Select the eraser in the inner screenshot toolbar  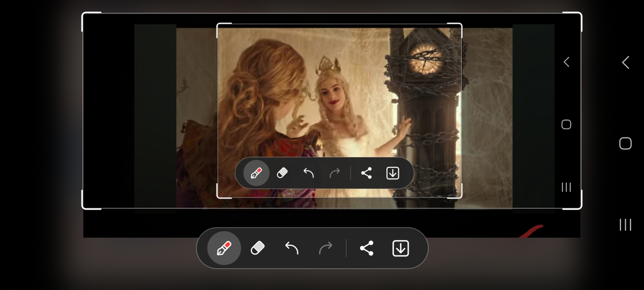coord(283,173)
